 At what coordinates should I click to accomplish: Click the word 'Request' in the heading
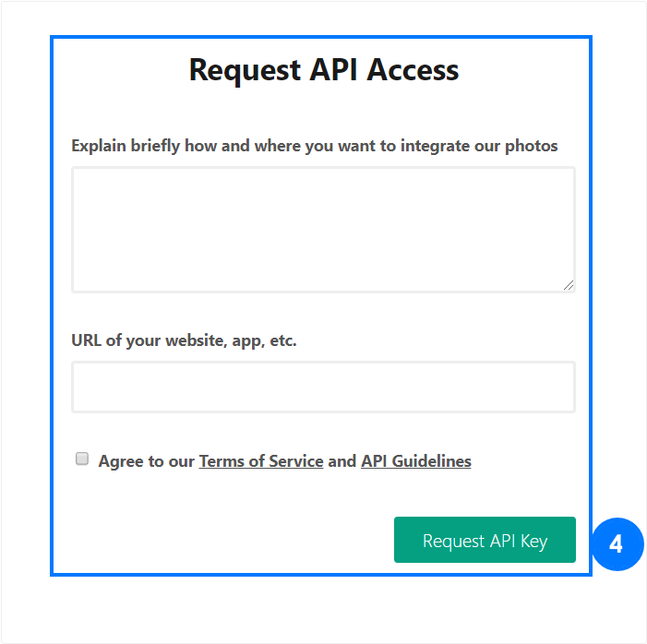[x=245, y=71]
